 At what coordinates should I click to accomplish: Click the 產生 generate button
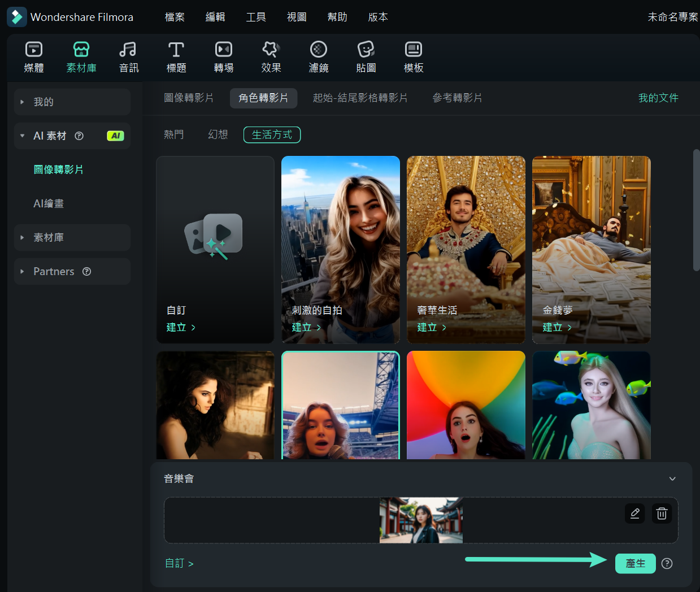pyautogui.click(x=635, y=563)
